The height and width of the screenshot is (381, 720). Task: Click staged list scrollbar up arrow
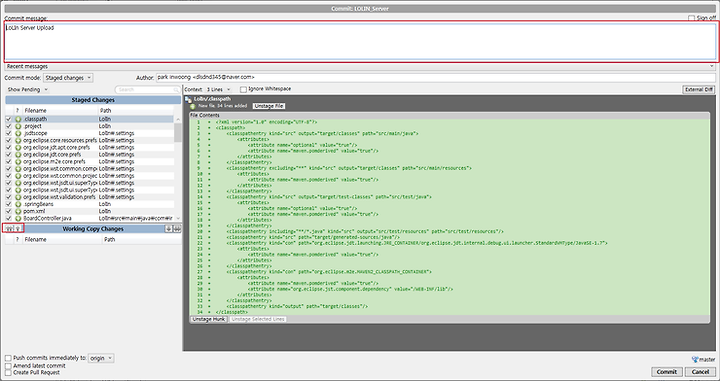click(x=178, y=119)
